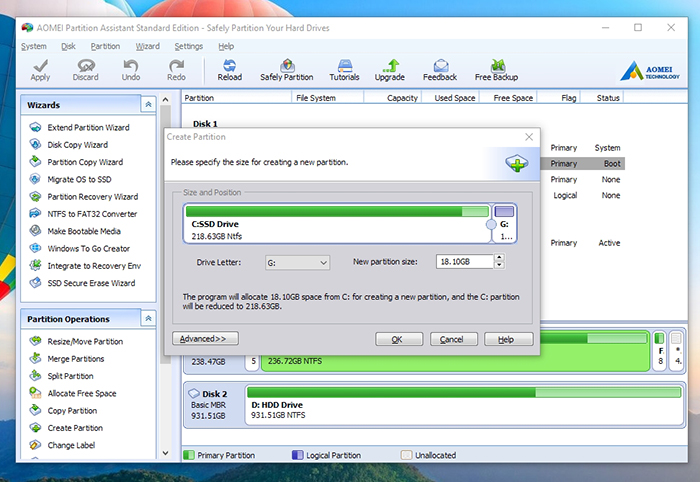
Task: Start the Extend Partition Wizard
Action: (88, 128)
